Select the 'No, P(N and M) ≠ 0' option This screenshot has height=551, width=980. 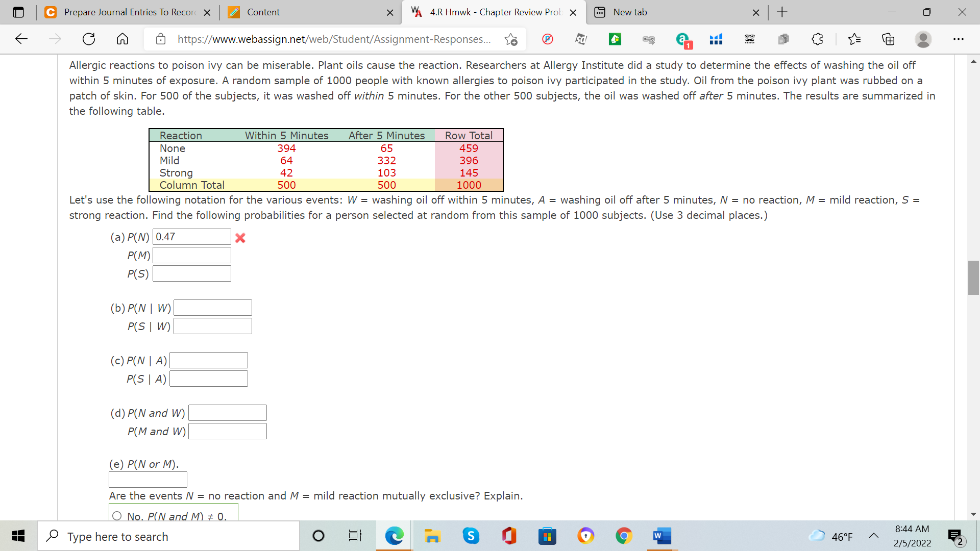(116, 516)
